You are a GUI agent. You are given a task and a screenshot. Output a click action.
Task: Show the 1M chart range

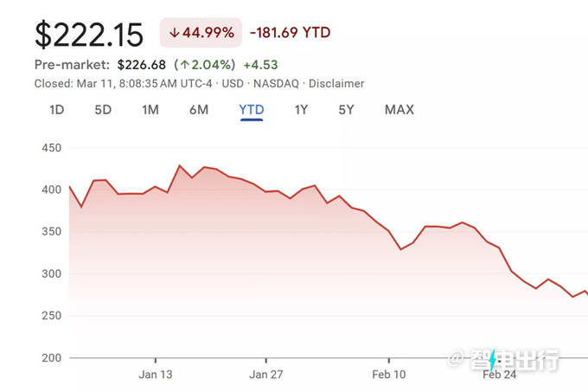tap(150, 110)
